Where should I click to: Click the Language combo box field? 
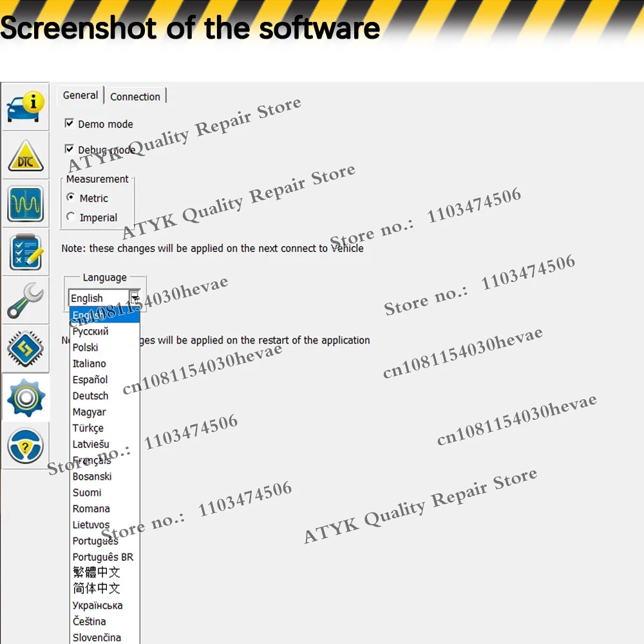point(104,298)
